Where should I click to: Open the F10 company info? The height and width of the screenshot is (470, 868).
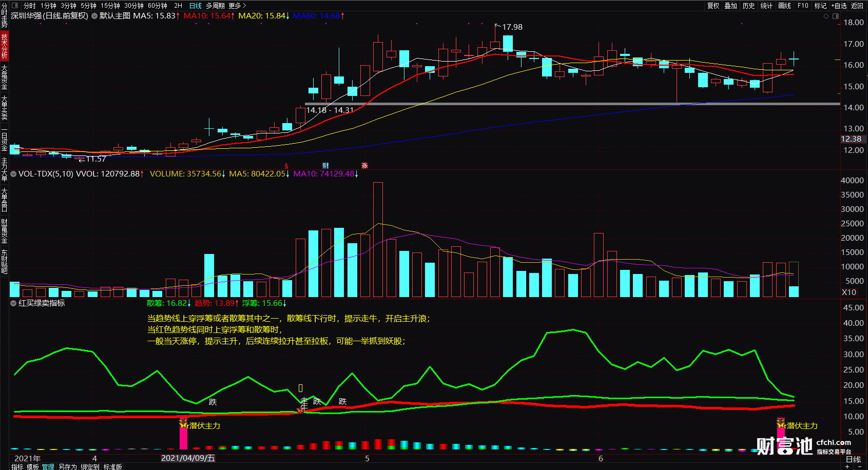(x=803, y=6)
